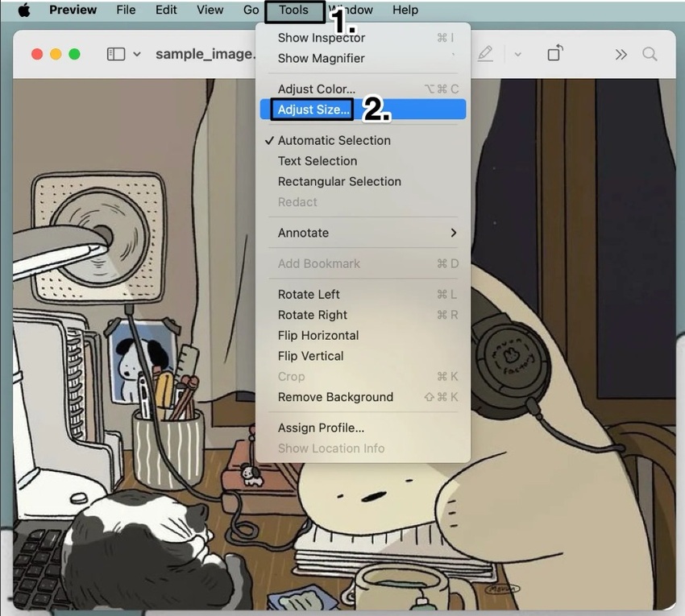This screenshot has height=616, width=685.
Task: Minimize window with yellow button
Action: click(56, 54)
